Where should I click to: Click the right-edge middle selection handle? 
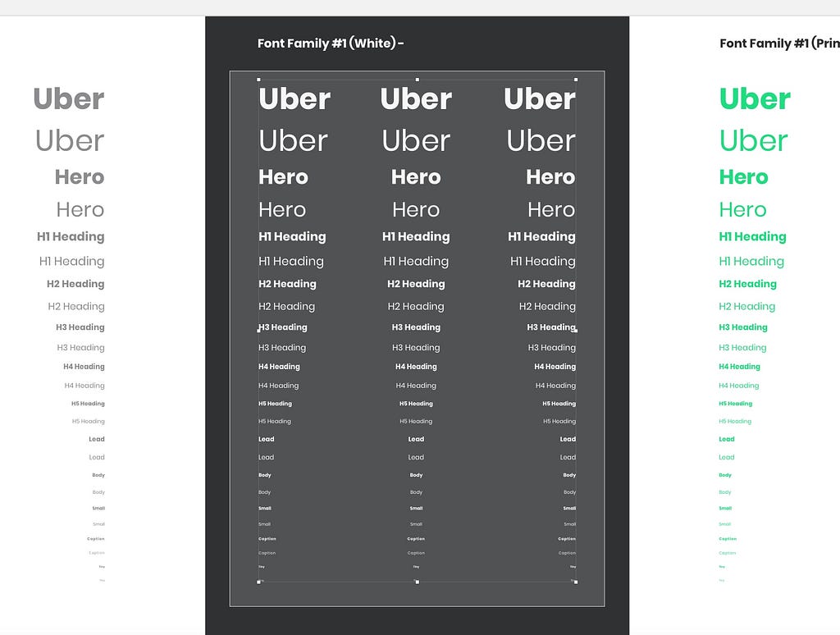[x=576, y=331]
